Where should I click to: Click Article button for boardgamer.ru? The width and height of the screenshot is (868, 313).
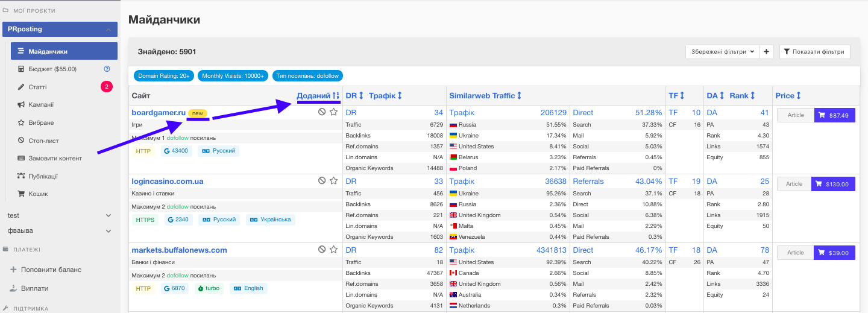795,115
